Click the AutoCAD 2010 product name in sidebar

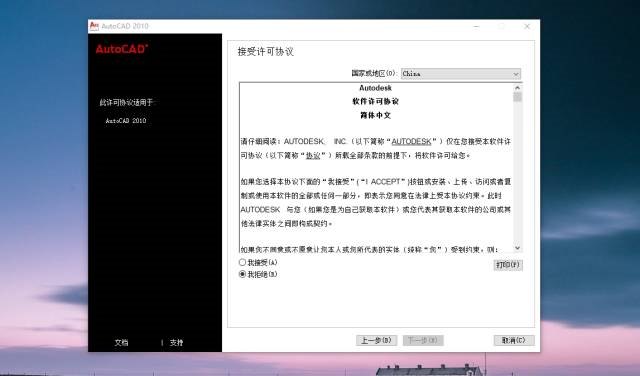click(x=126, y=121)
